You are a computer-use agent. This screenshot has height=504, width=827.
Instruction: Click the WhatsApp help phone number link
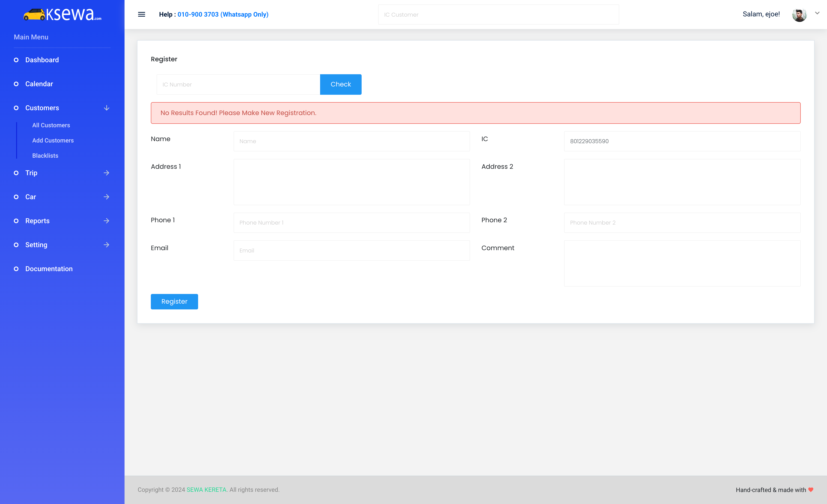[223, 15]
